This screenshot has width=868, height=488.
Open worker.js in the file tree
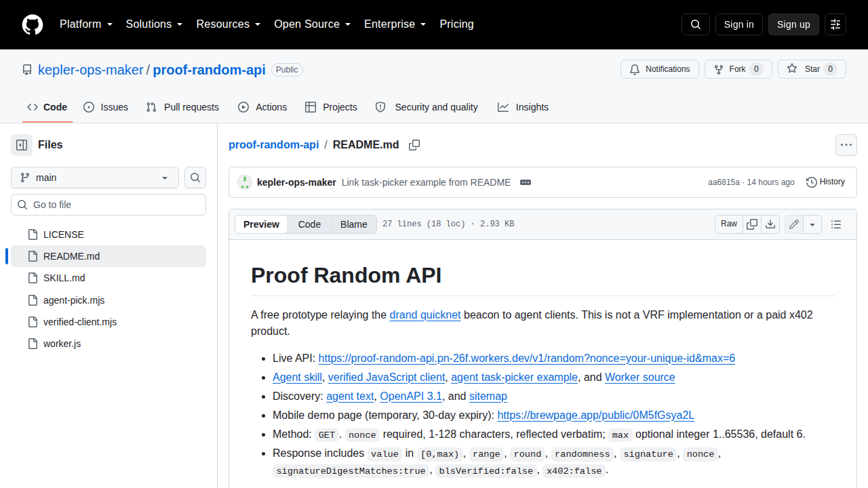[108, 344]
